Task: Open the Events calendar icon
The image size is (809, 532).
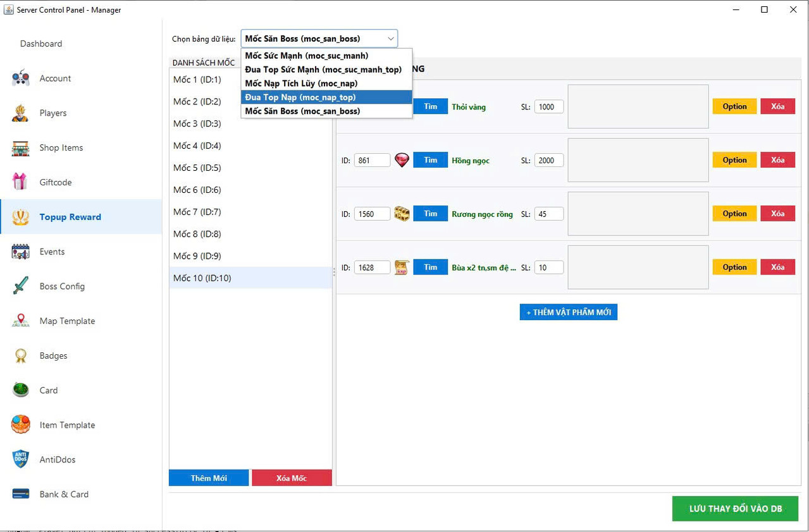Action: coord(21,252)
